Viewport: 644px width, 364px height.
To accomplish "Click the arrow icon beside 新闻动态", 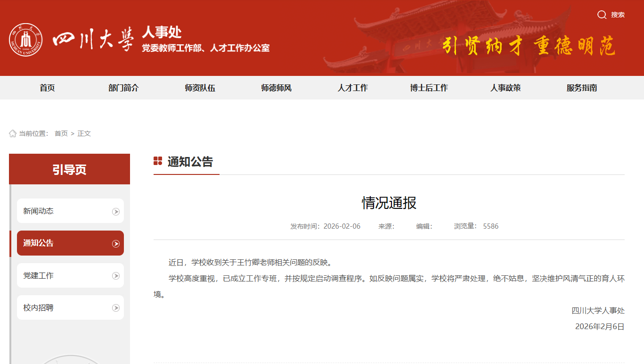I will [116, 212].
